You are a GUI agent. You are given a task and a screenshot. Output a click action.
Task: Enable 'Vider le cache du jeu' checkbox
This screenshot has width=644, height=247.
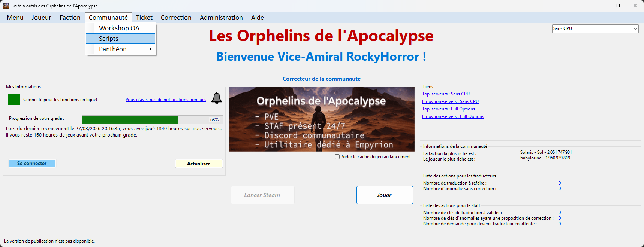click(x=337, y=157)
